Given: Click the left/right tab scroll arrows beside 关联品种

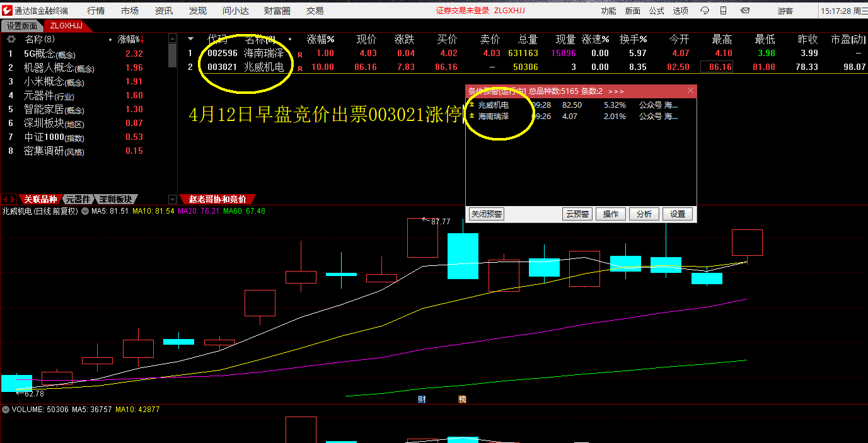Looking at the screenshot, I should tap(9, 199).
